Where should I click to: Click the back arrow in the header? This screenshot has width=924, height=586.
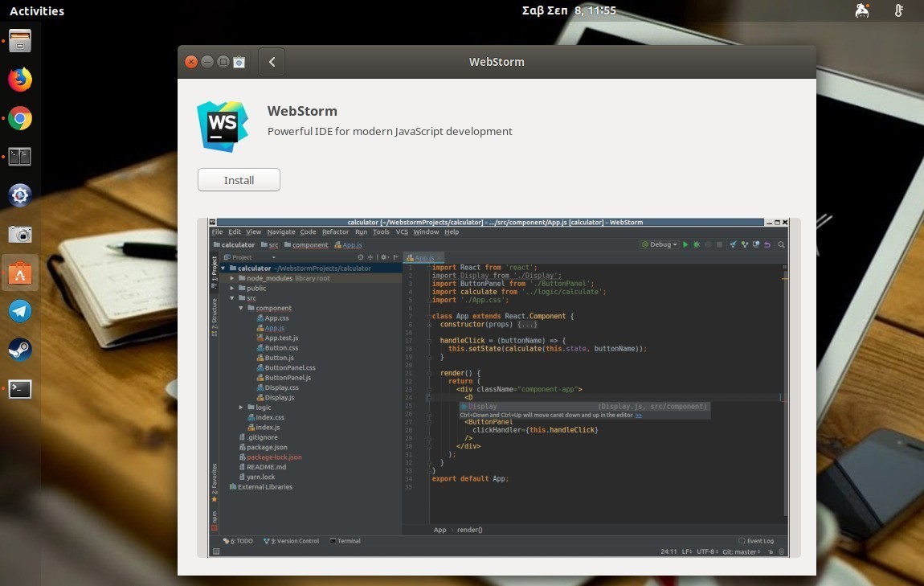pos(272,61)
